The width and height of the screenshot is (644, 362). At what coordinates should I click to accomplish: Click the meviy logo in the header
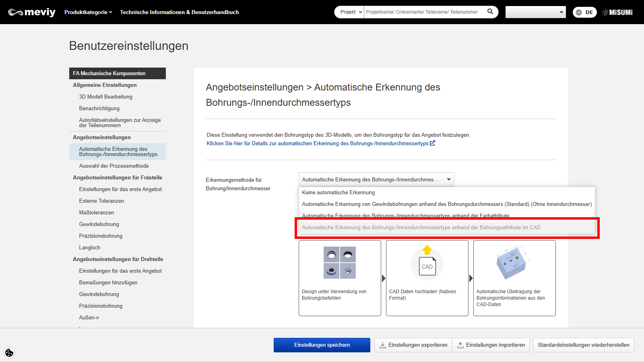(x=32, y=12)
